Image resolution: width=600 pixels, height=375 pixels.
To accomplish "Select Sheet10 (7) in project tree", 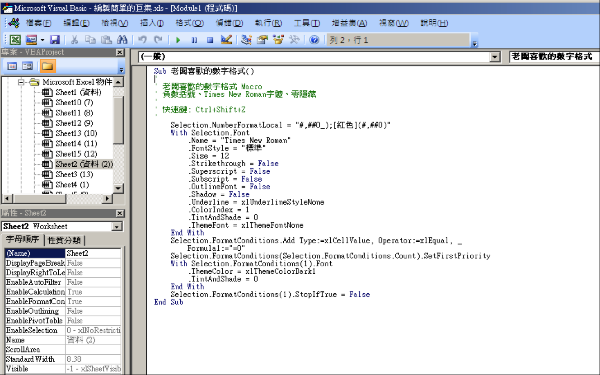I will [x=74, y=103].
